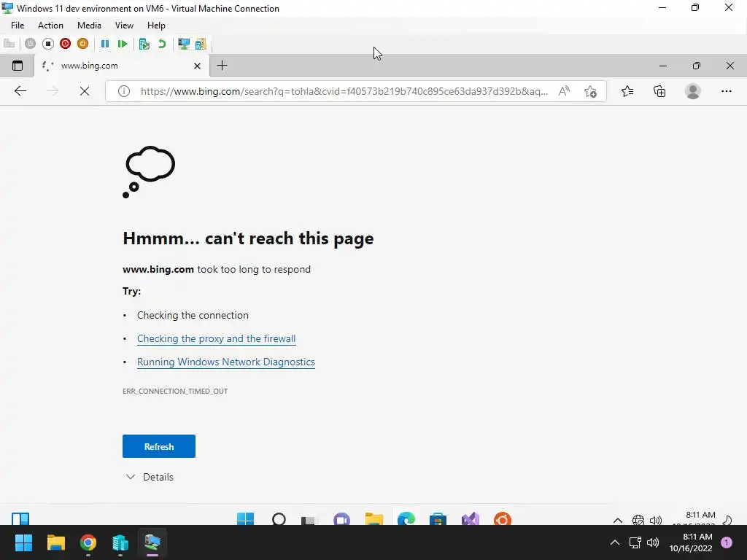The image size is (747, 560).
Task: Open the Edge profile avatar
Action: point(693,91)
